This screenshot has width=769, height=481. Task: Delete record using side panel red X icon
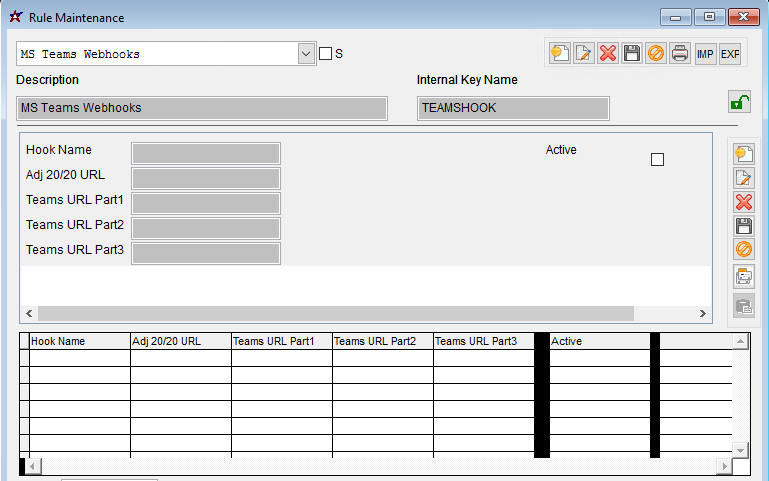pyautogui.click(x=744, y=202)
